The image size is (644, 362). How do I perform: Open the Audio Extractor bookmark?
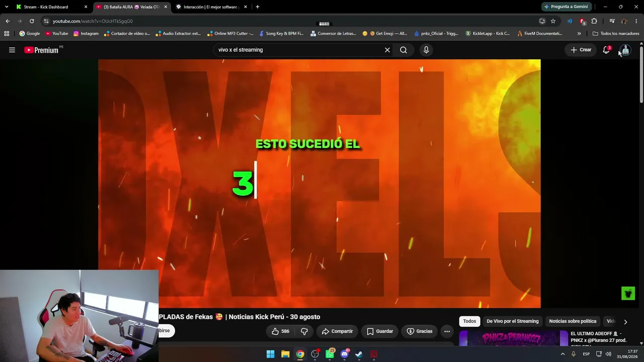(178, 34)
